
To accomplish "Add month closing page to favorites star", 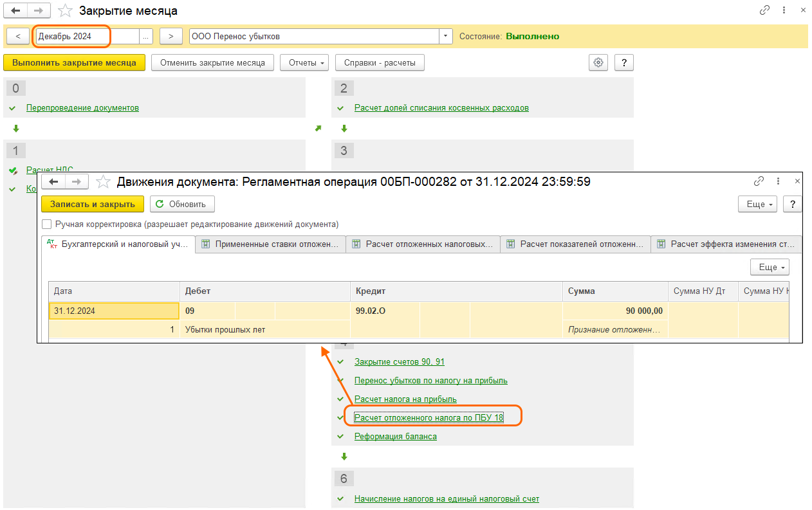I will pos(65,11).
